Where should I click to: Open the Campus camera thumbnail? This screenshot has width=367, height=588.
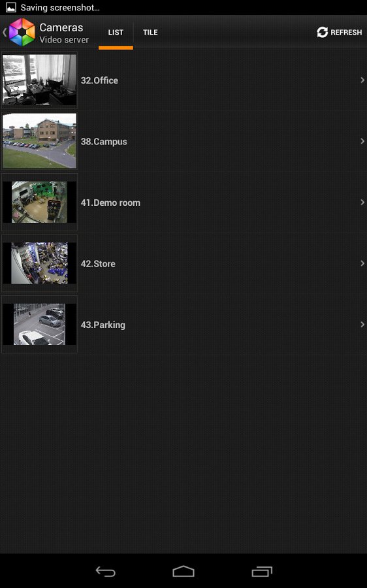tap(39, 141)
